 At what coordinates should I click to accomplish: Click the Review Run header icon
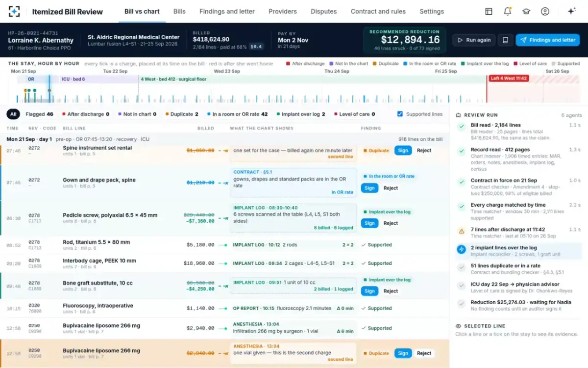[x=458, y=115]
